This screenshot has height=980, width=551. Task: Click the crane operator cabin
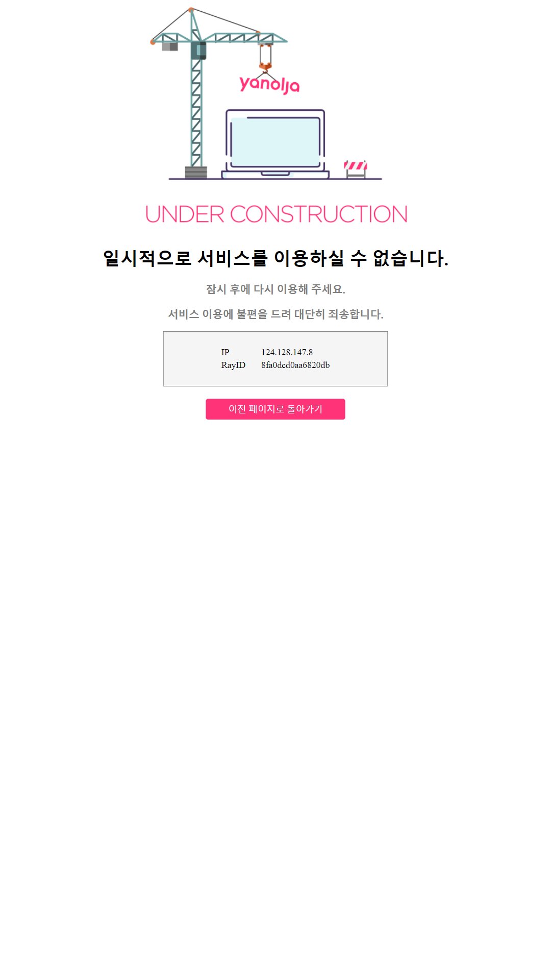(x=198, y=51)
